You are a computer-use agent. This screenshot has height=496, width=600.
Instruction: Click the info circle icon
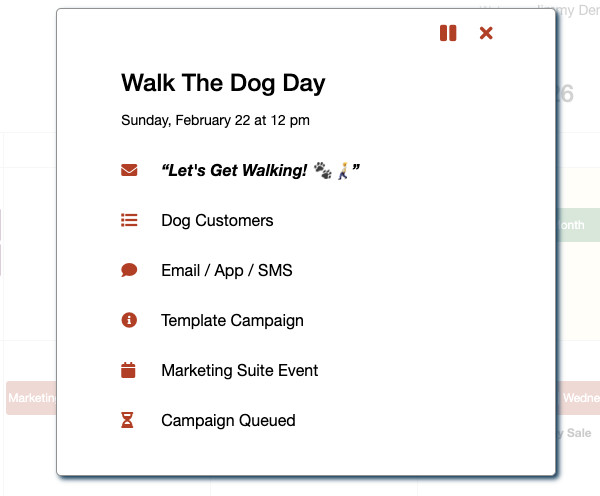129,320
